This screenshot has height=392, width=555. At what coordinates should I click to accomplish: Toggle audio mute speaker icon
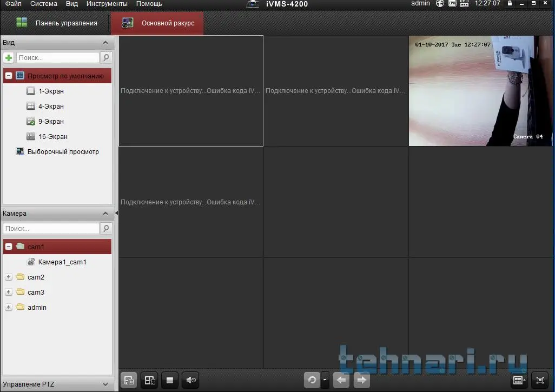(191, 380)
